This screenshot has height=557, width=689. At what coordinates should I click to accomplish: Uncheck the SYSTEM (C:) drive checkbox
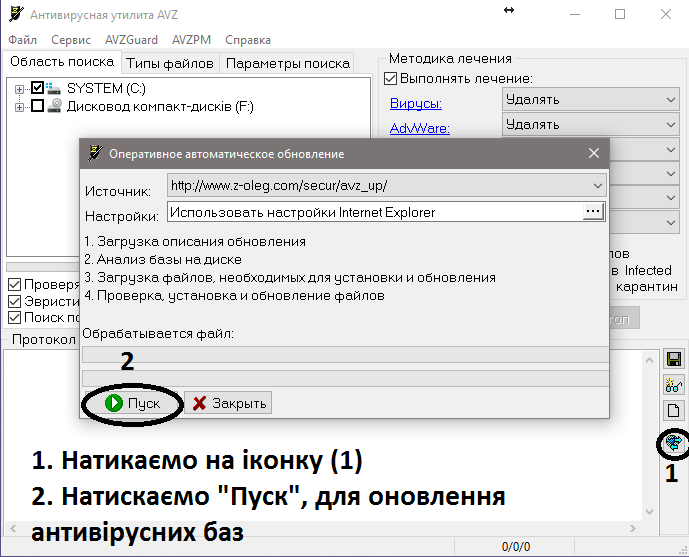click(38, 89)
